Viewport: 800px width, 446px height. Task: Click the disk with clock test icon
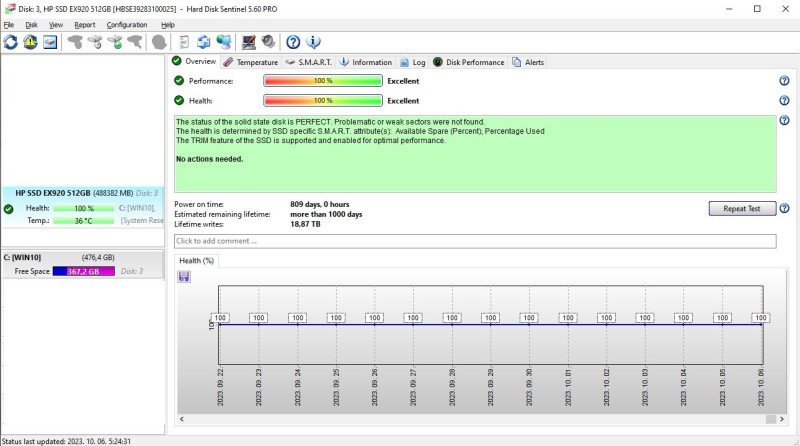95,42
